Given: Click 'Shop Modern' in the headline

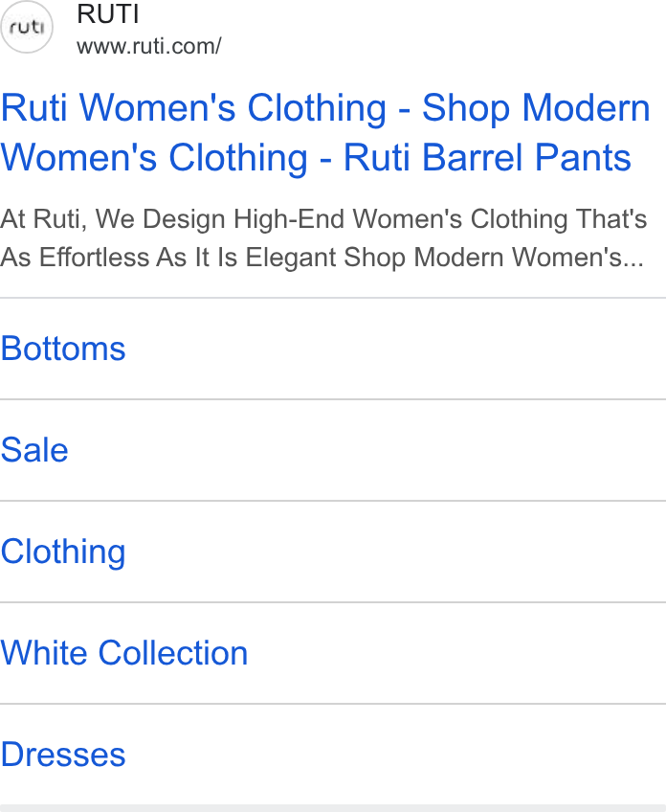Looking at the screenshot, I should point(536,108).
